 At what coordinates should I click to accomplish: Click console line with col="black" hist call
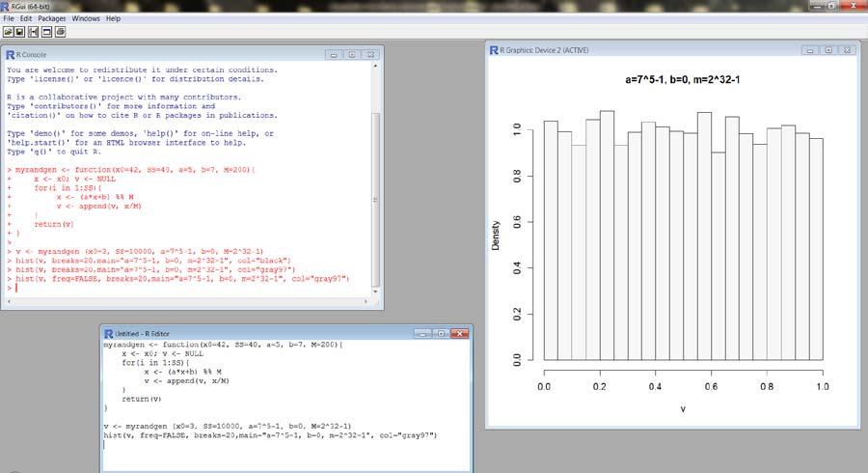click(x=149, y=261)
